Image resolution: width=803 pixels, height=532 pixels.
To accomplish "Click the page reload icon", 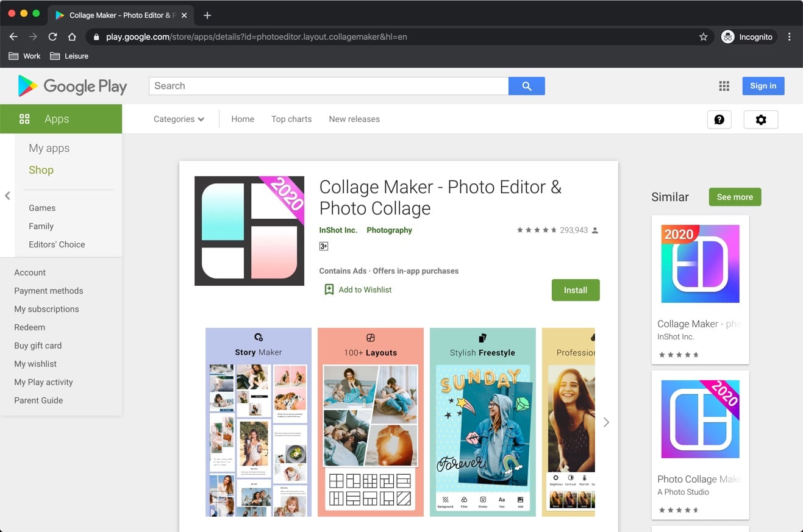I will pyautogui.click(x=52, y=37).
